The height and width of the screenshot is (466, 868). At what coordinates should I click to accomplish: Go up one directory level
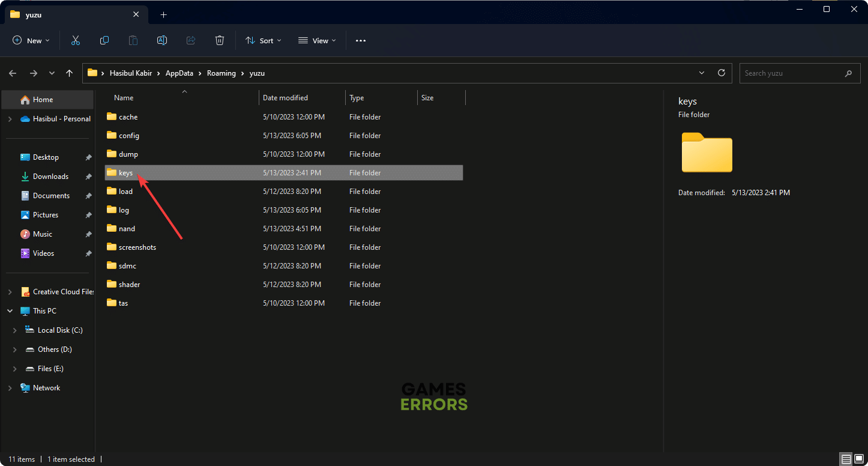coord(70,73)
